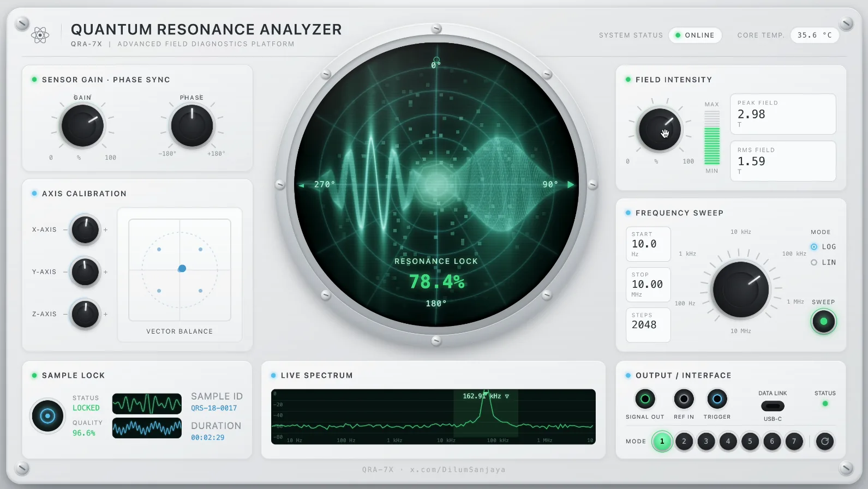The image size is (868, 489).
Task: Select output mode 7
Action: [x=794, y=441]
